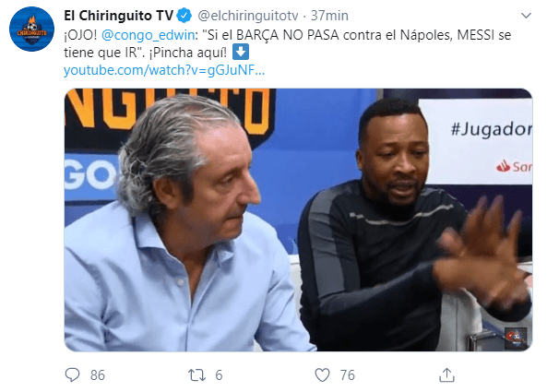Click El Chiringuito TV display name
The height and width of the screenshot is (392, 547).
coord(119,16)
